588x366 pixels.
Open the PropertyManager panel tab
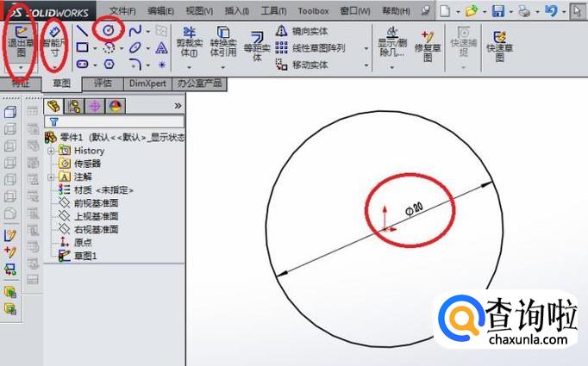click(74, 107)
